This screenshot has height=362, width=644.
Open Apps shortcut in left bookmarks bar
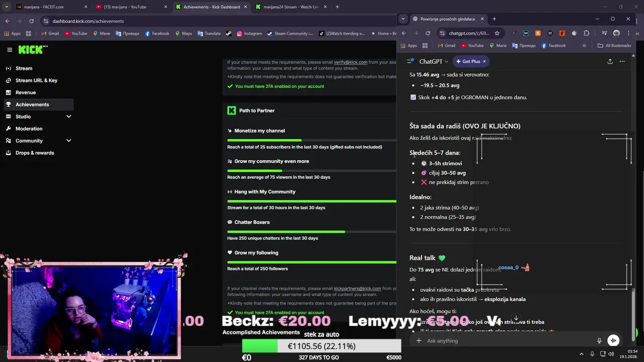(12, 34)
